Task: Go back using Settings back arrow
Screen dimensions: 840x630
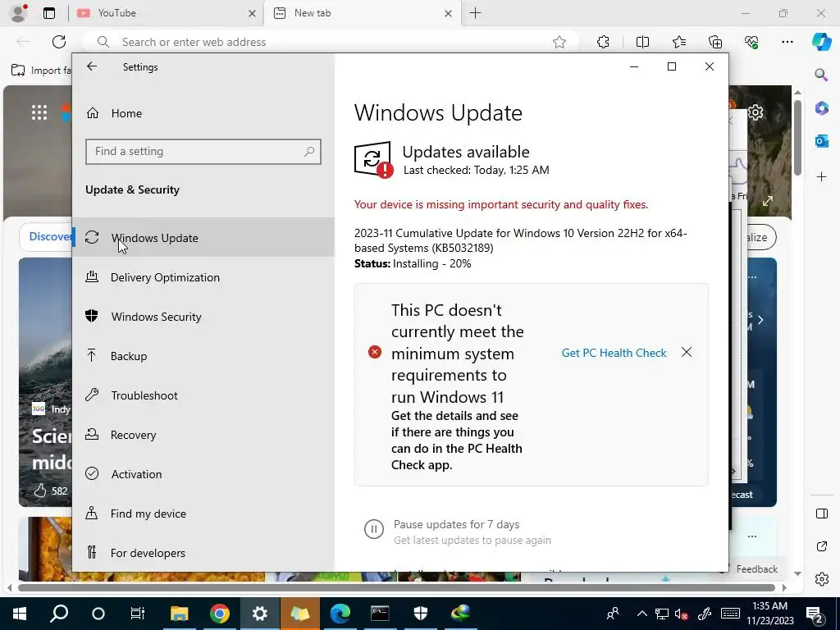Action: click(92, 66)
